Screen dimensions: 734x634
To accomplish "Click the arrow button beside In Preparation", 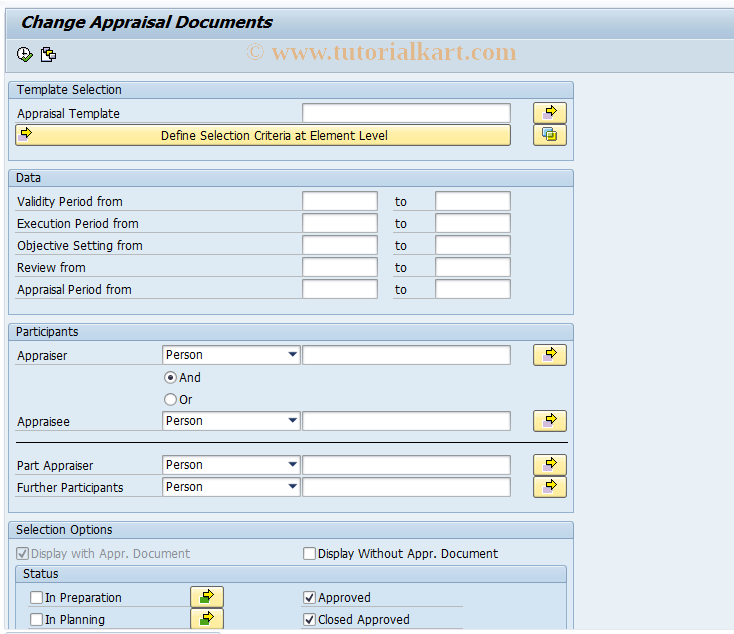I will (206, 597).
